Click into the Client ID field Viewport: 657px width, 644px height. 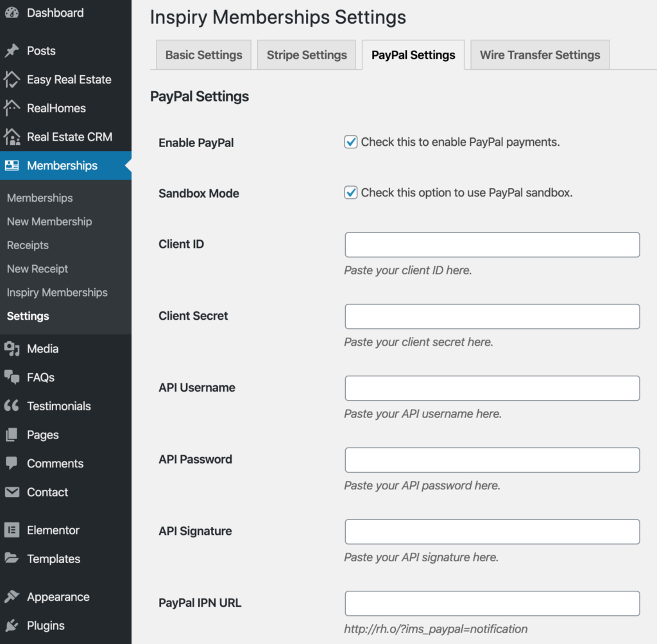(492, 245)
